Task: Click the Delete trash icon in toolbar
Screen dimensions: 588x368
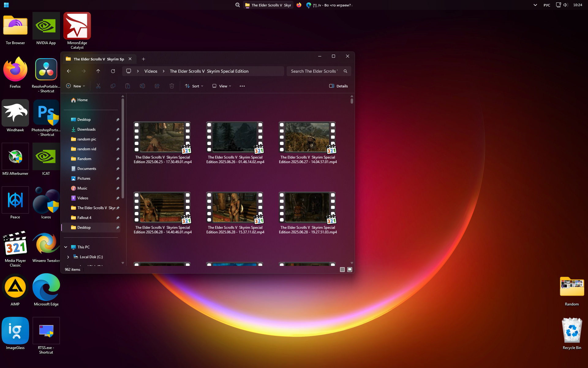Action: [x=172, y=86]
